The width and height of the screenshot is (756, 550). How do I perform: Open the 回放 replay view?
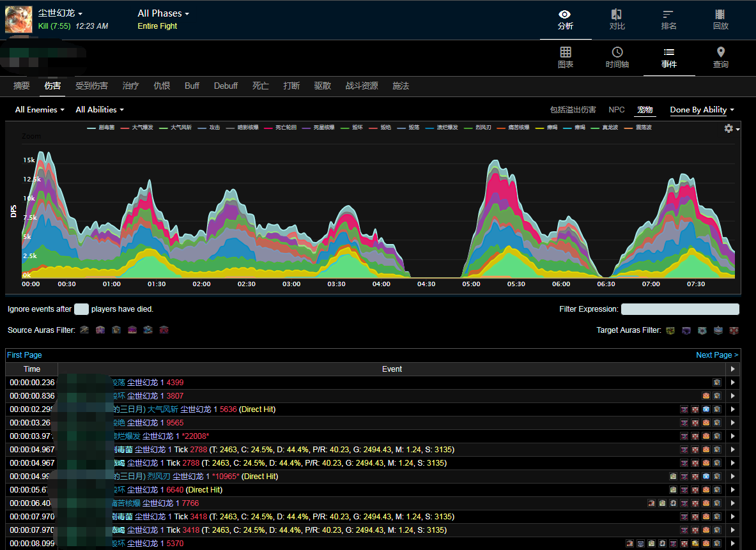[x=720, y=20]
